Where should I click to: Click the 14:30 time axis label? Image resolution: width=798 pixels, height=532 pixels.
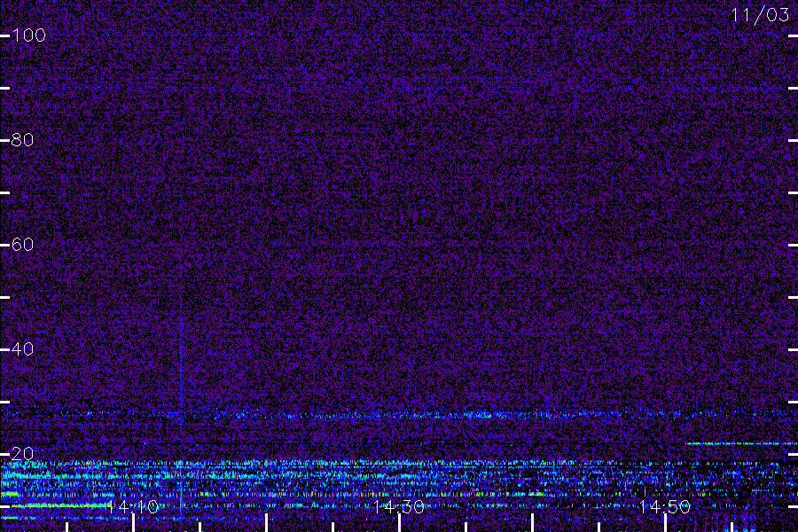tap(399, 506)
